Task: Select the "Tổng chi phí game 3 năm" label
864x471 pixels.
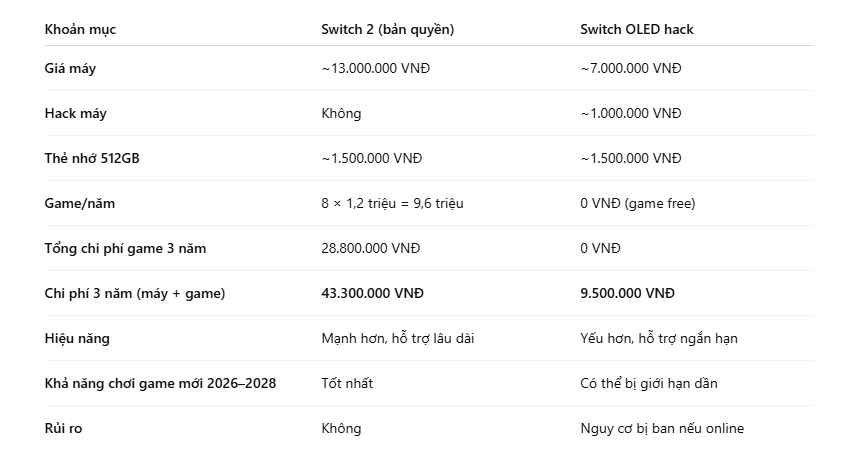Action: (126, 248)
